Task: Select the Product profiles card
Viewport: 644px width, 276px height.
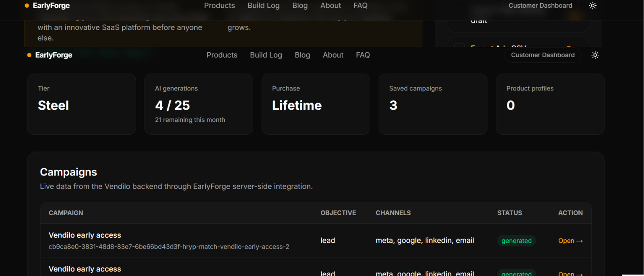Action: tap(550, 104)
